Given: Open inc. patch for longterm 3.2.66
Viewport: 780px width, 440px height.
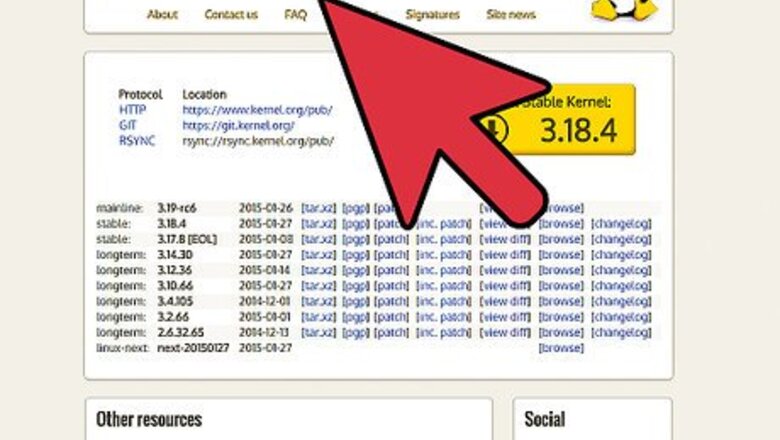Looking at the screenshot, I should [x=444, y=317].
